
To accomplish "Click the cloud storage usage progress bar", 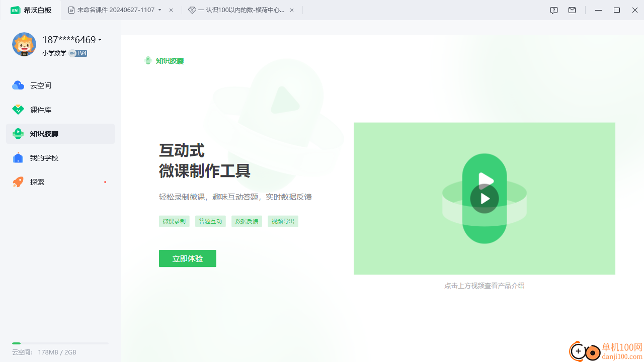I will point(60,343).
